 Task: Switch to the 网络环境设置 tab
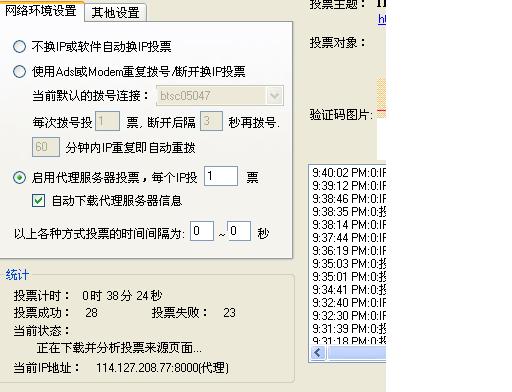click(x=41, y=11)
